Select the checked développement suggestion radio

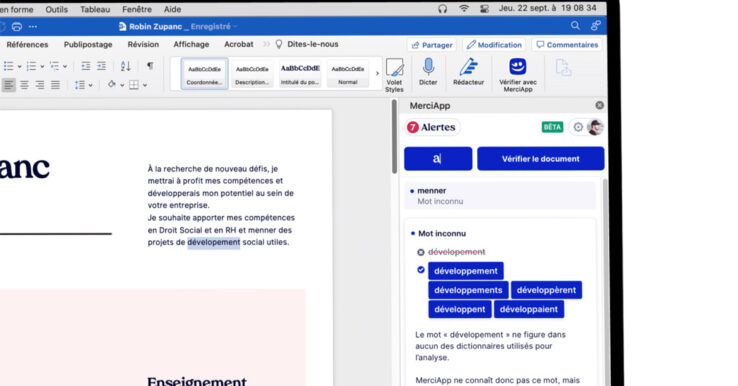pyautogui.click(x=421, y=270)
